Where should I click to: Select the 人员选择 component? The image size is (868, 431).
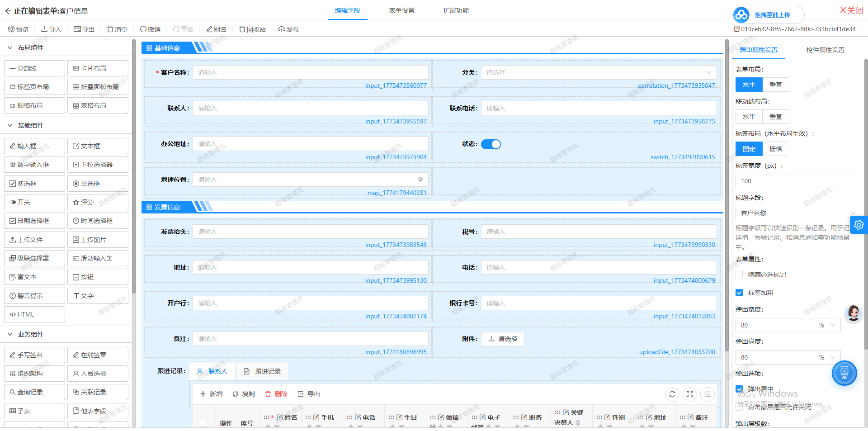tap(98, 374)
